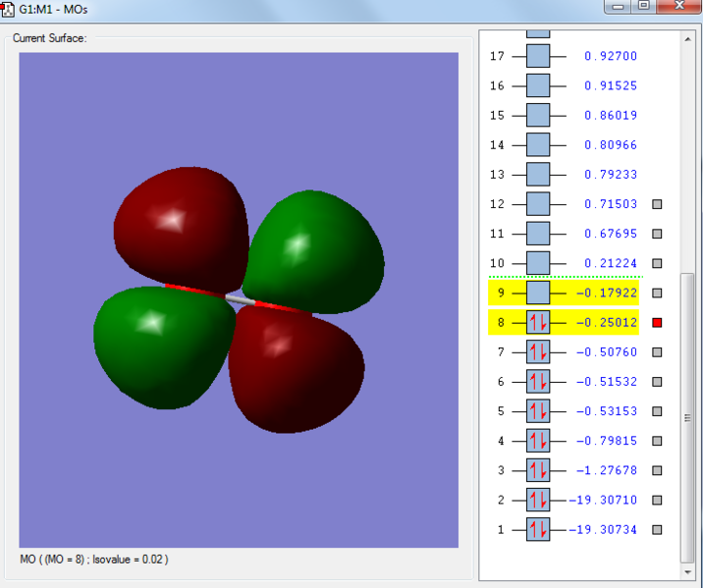Viewport: 703px width, 588px height.
Task: Click energy value 0.91525
Action: [x=611, y=85]
